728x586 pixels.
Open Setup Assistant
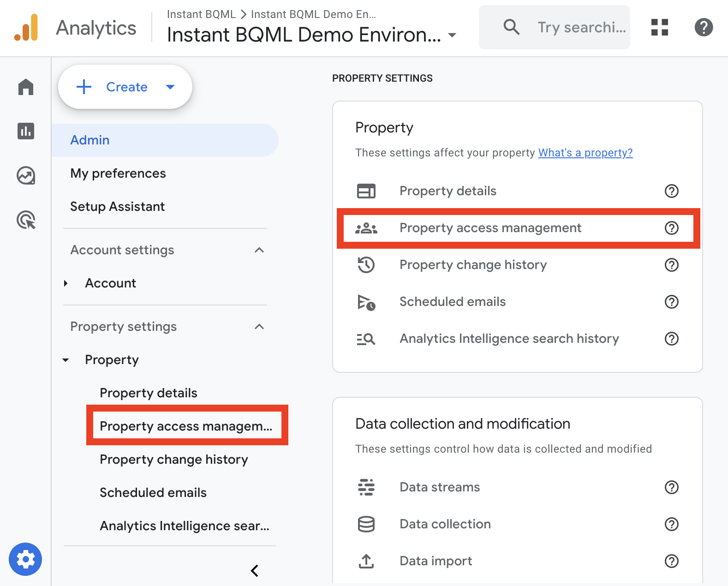(x=118, y=207)
